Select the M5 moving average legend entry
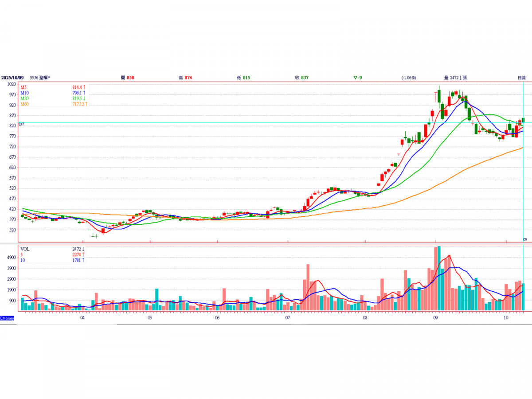Viewport: 532px width, 399px height. click(x=24, y=87)
